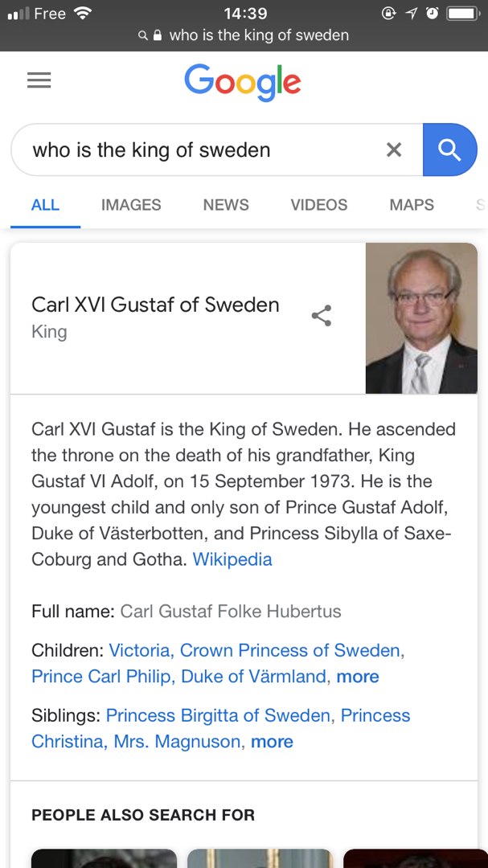Viewport: 488px width, 868px height.
Task: Focus the search input field
Action: pos(201,149)
